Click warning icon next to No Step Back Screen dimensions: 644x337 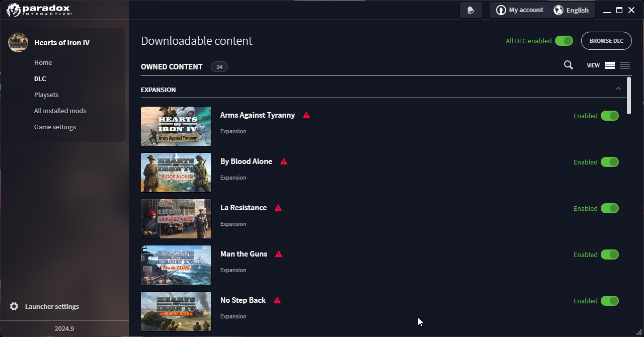(277, 300)
